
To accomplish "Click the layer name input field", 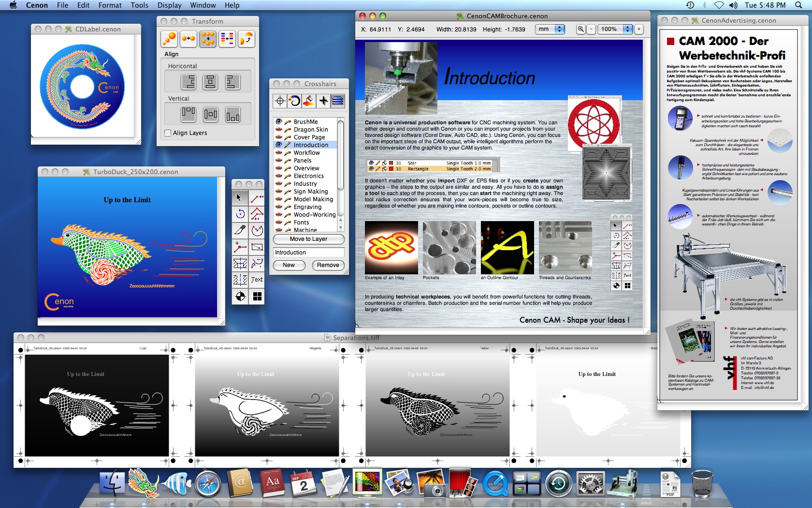I will (x=308, y=253).
